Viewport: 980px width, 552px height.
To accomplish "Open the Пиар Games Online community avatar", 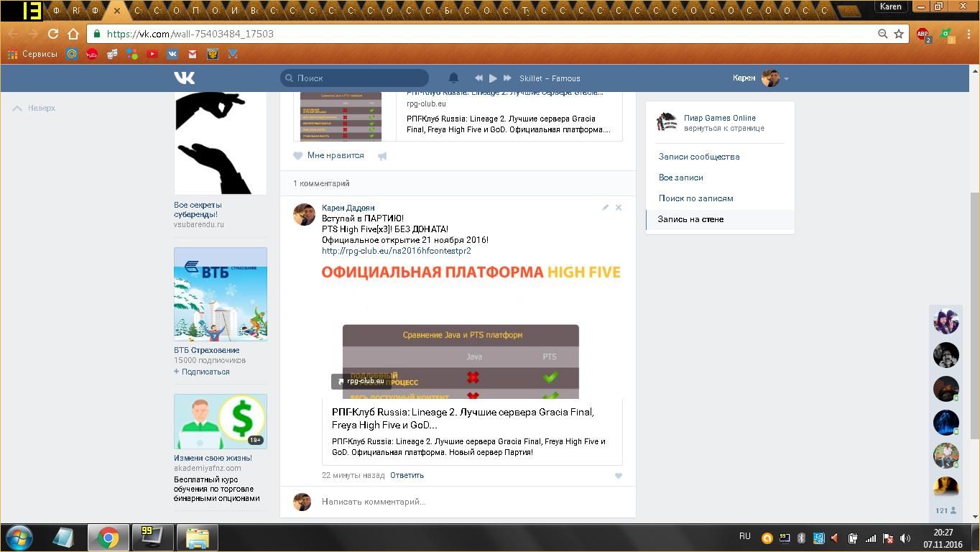I will point(667,122).
